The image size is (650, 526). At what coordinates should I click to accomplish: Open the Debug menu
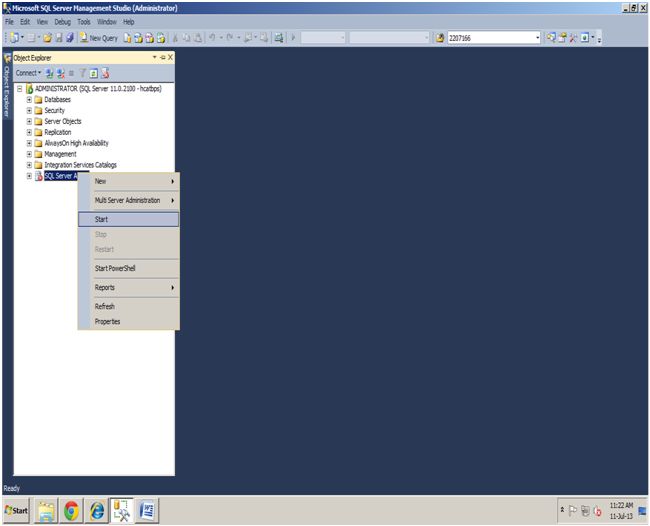pos(63,22)
